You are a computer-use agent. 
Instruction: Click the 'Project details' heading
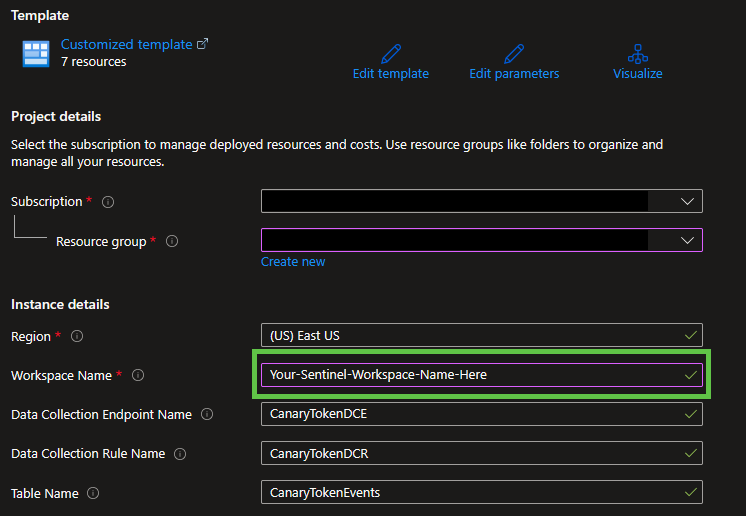[x=56, y=117]
